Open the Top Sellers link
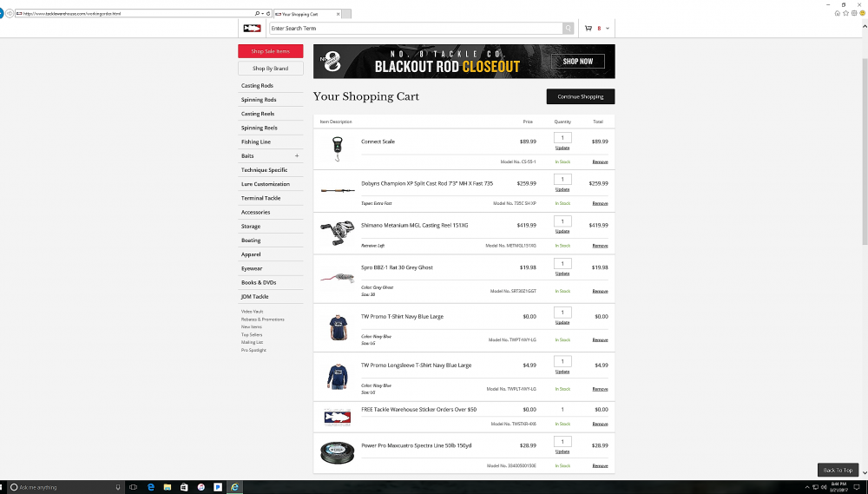868x494 pixels. (252, 334)
